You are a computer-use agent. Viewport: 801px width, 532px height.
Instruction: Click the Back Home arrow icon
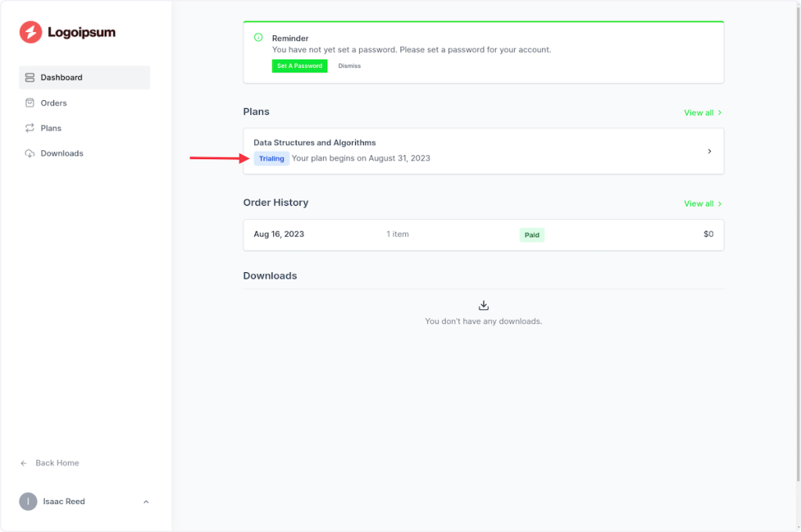(x=24, y=463)
